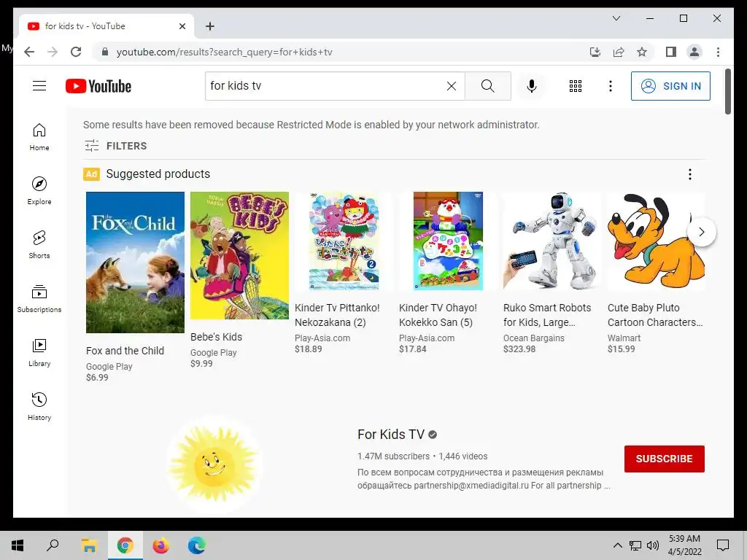The height and width of the screenshot is (560, 747).
Task: Open For Kids TV channel title
Action: [391, 435]
